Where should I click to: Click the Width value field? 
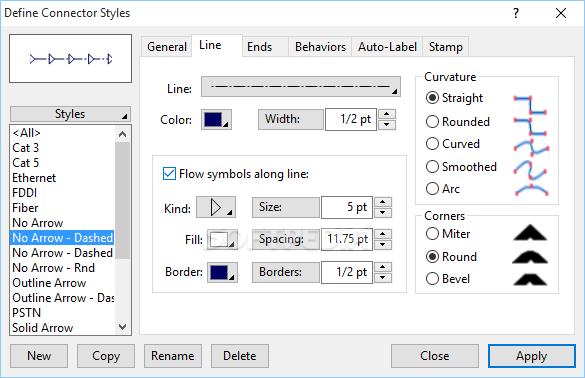point(351,119)
